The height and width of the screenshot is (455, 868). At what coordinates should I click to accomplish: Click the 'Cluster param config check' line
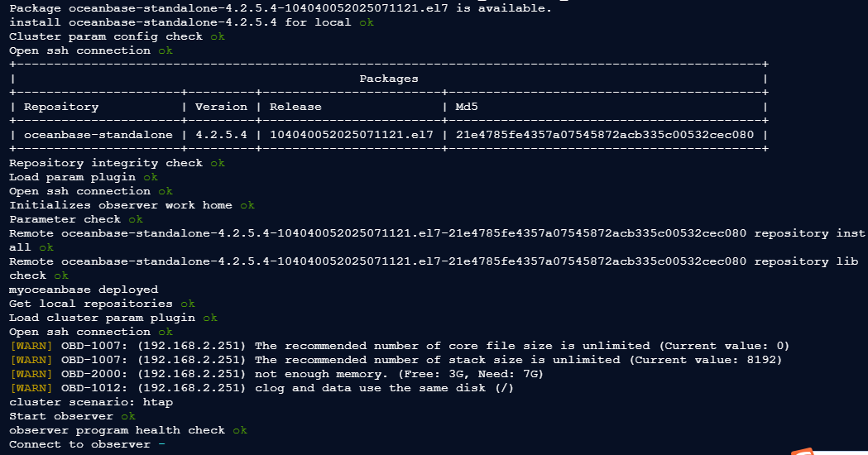coord(106,36)
